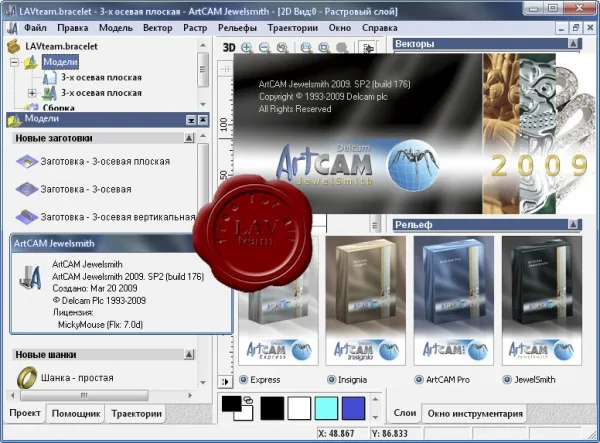This screenshot has height=443, width=600.
Task: Click the folder icon in the Модели panel header
Action: pos(15,120)
